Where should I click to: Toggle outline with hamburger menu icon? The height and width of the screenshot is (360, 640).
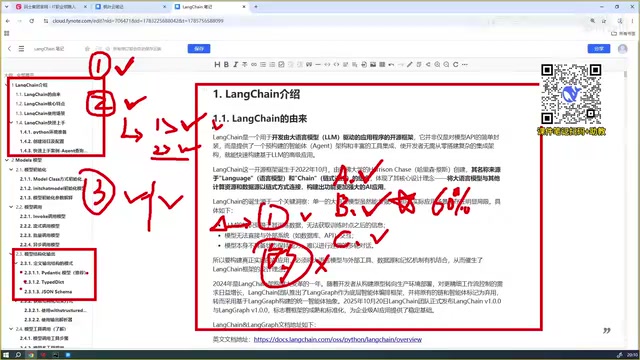(x=21, y=49)
